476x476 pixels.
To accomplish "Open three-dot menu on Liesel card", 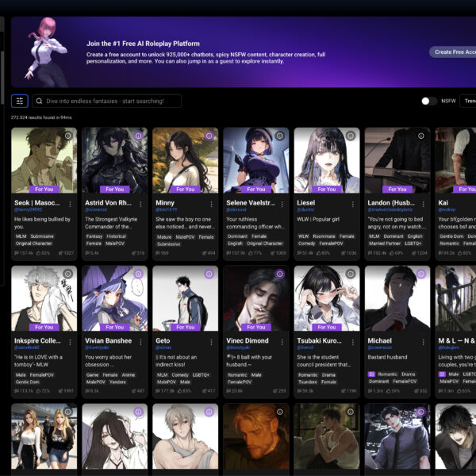I will [353, 205].
